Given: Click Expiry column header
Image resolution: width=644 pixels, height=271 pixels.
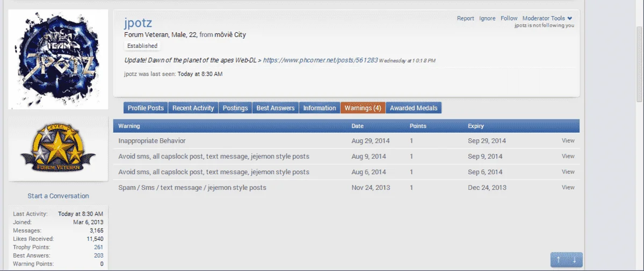Looking at the screenshot, I should click(x=475, y=126).
